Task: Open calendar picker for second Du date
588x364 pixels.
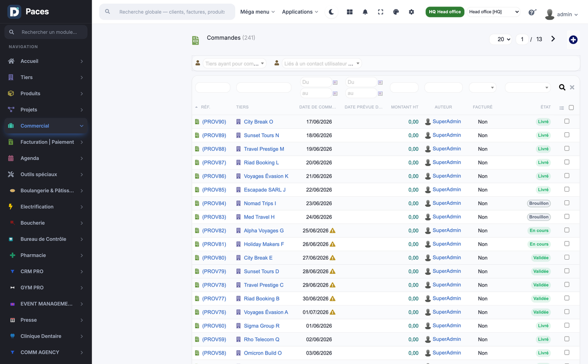Action: coord(380,82)
